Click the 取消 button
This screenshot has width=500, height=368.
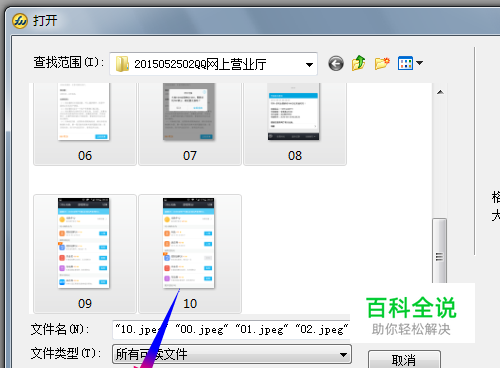click(404, 360)
